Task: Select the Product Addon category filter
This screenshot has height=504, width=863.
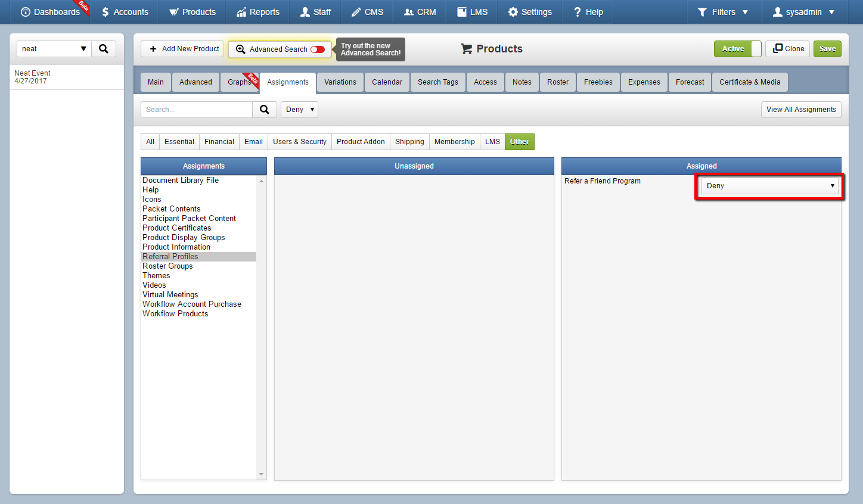Action: 361,142
